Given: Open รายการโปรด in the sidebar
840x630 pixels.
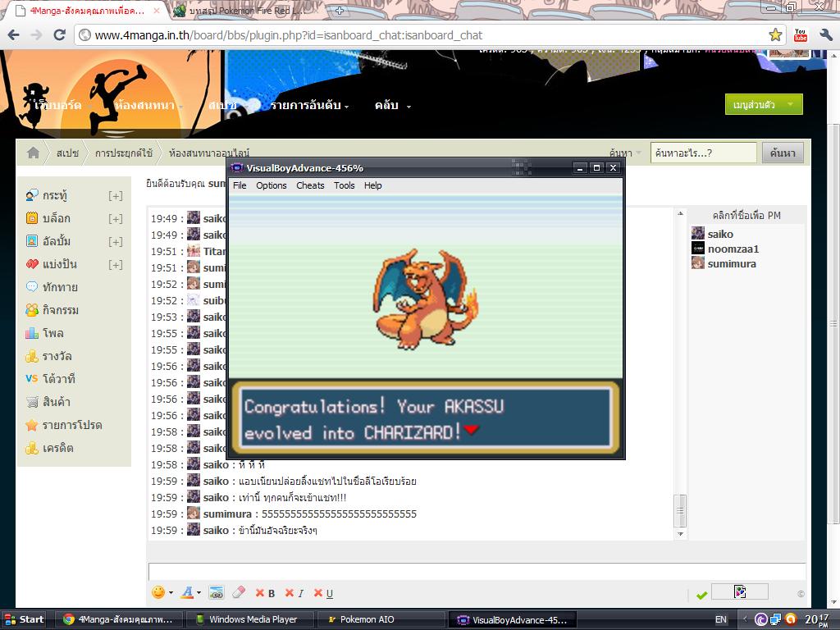Looking at the screenshot, I should pos(72,426).
